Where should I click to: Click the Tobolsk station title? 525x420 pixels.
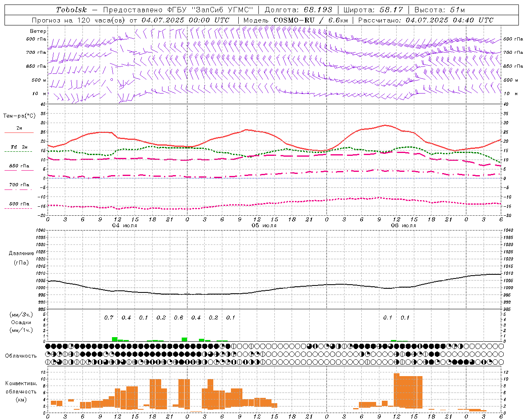pyautogui.click(x=72, y=10)
